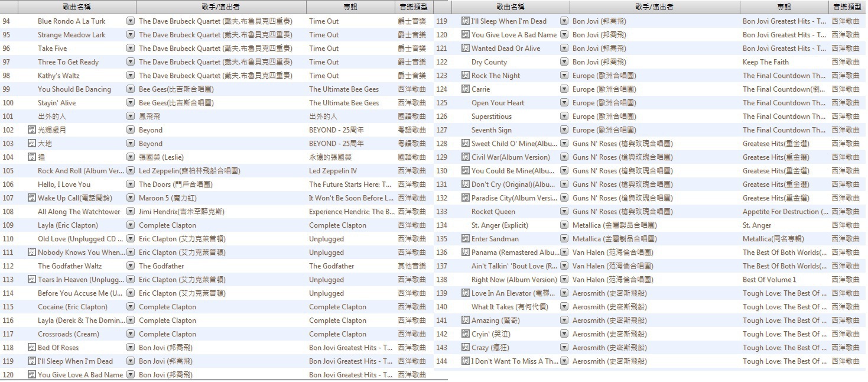Select song All Along The Watchtower
This screenshot has height=382, width=868.
tap(79, 211)
